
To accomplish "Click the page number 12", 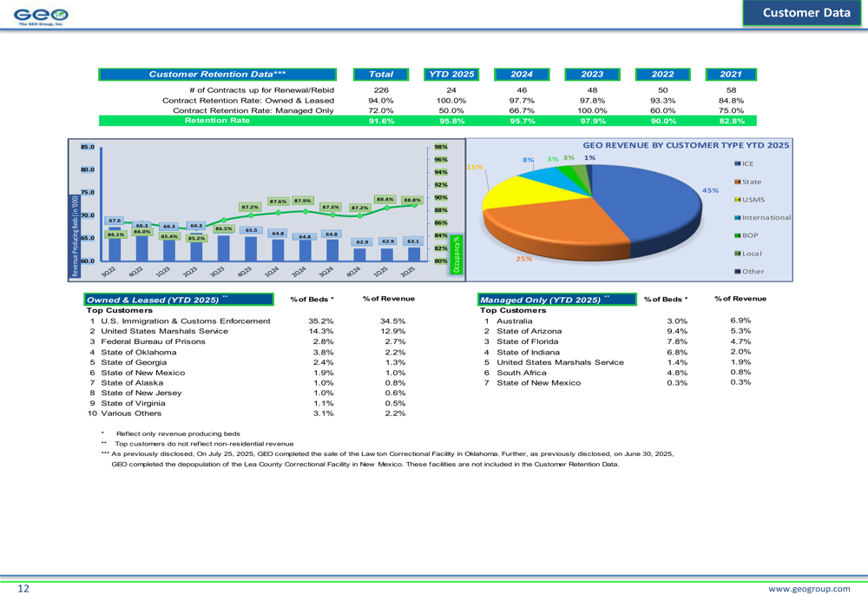I will 23,588.
